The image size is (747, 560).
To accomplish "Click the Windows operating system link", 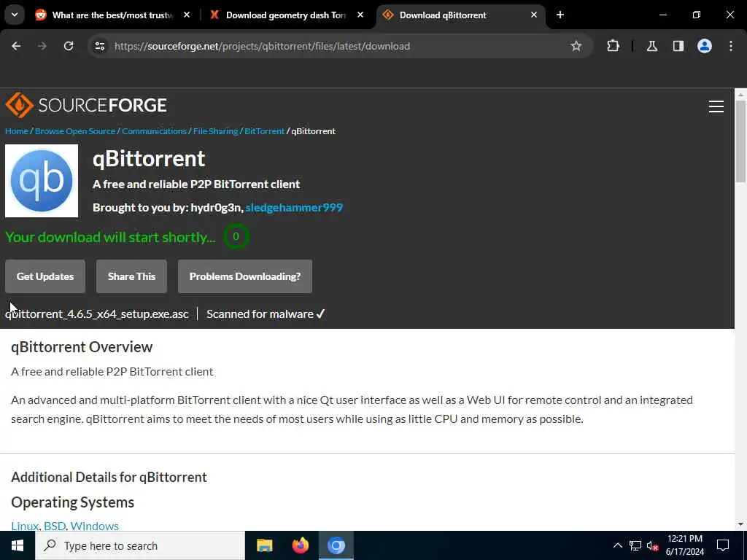I will [x=94, y=526].
